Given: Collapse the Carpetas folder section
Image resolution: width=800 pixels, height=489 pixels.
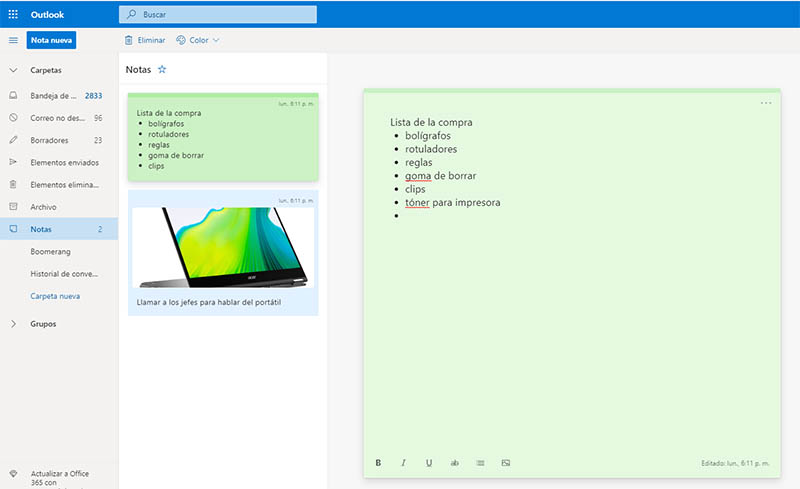Looking at the screenshot, I should (13, 71).
